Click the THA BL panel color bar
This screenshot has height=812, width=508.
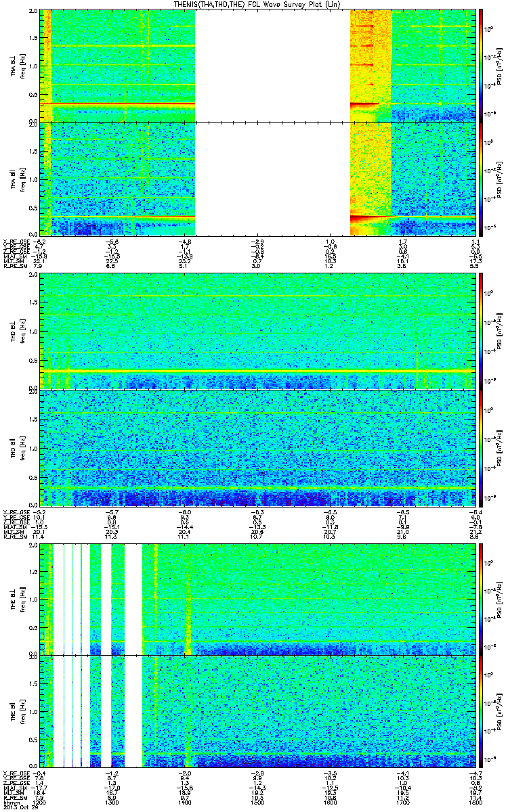[x=482, y=65]
